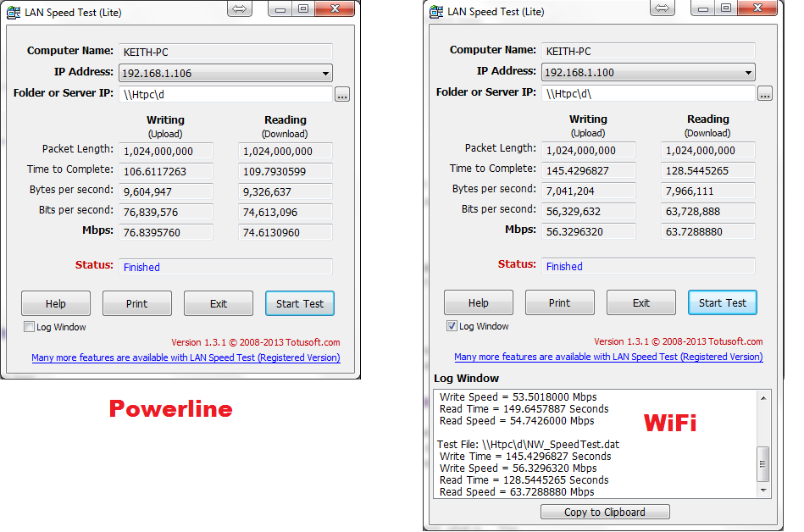Screen dimensions: 804x532
Task: Exit the WiFi test window
Action: click(640, 302)
